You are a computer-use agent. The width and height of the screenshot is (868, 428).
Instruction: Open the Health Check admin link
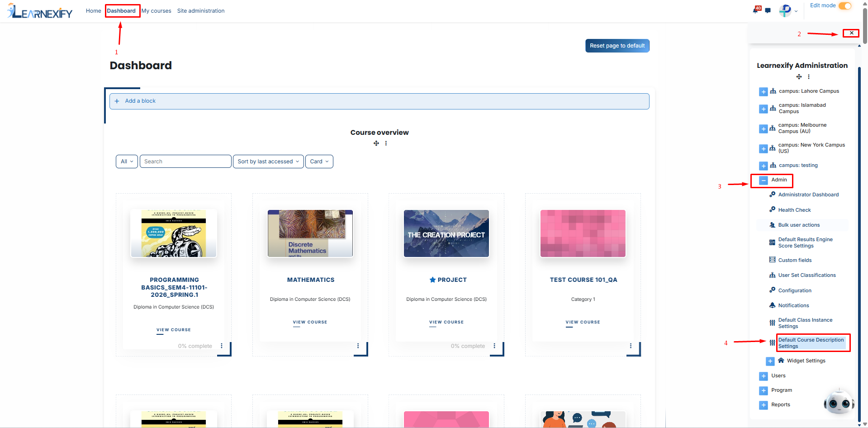click(x=794, y=210)
